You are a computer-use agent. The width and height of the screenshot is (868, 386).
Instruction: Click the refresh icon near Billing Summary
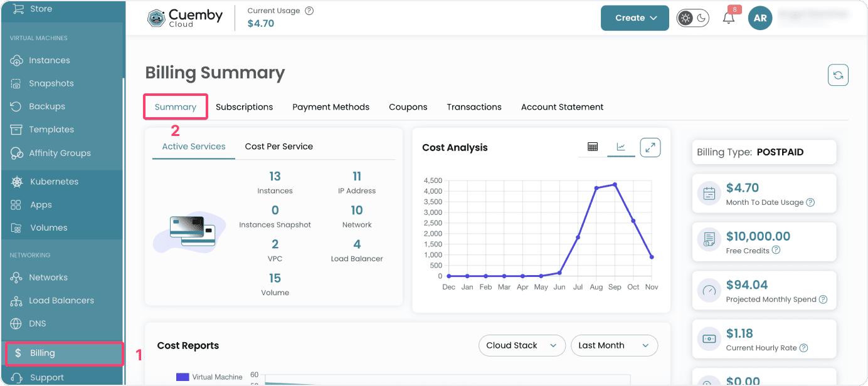[838, 75]
